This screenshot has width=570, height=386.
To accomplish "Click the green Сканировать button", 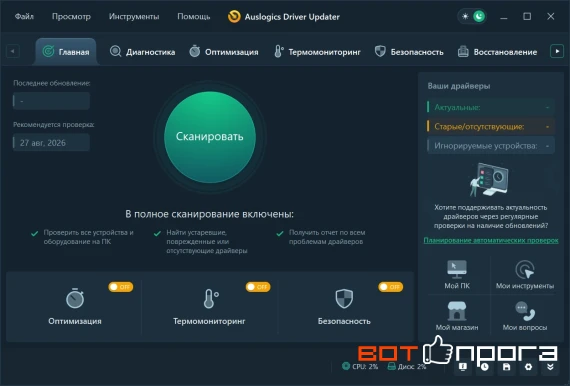I will coord(210,137).
